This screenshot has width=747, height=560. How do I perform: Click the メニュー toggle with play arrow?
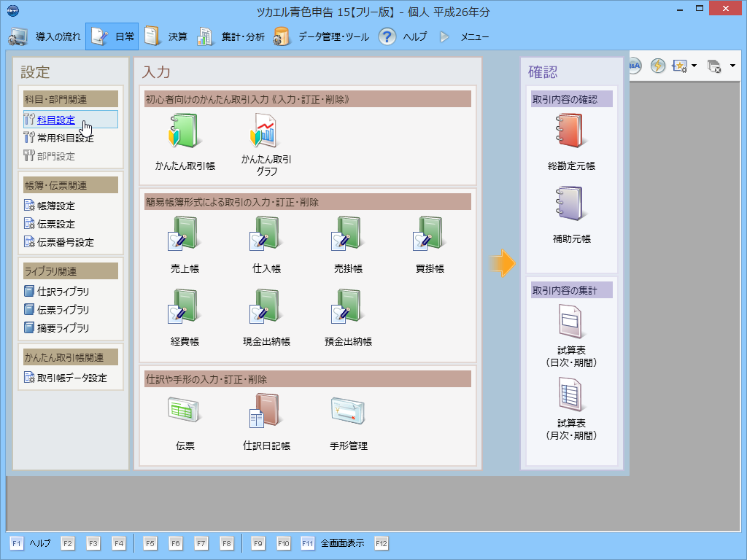click(x=464, y=36)
